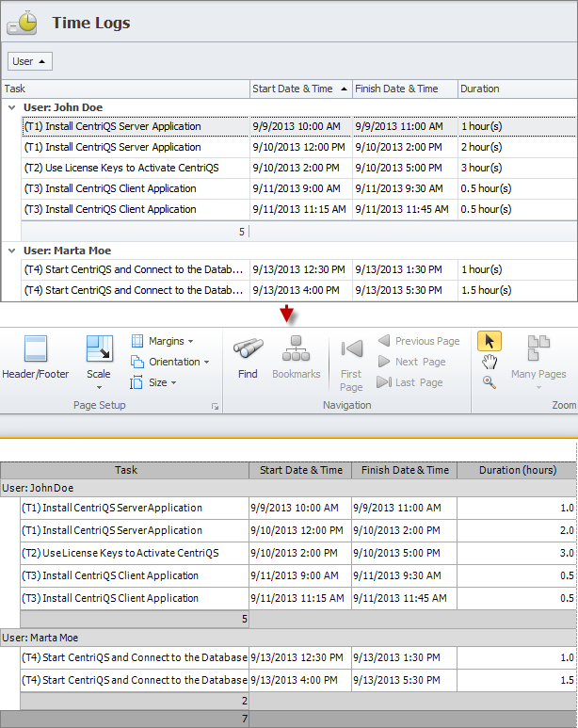Collapse the User: John Doe group
Image resolution: width=578 pixels, height=728 pixels.
coord(12,107)
